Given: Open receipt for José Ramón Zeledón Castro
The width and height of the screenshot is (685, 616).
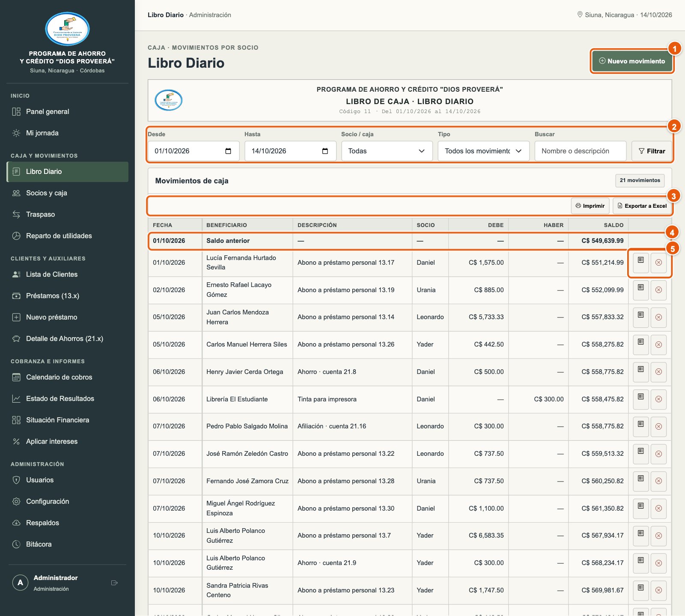Looking at the screenshot, I should [640, 454].
